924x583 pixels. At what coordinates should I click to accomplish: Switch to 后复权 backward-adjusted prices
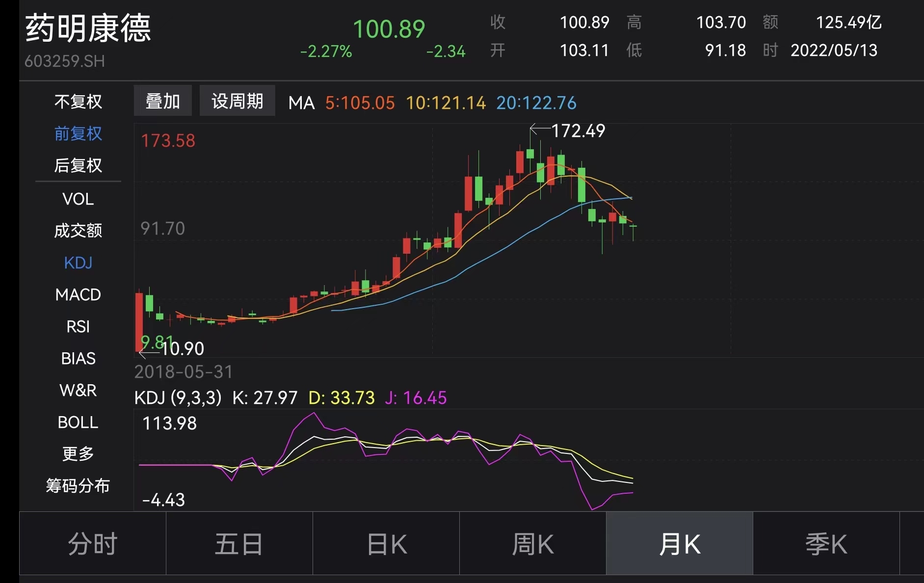tap(78, 165)
